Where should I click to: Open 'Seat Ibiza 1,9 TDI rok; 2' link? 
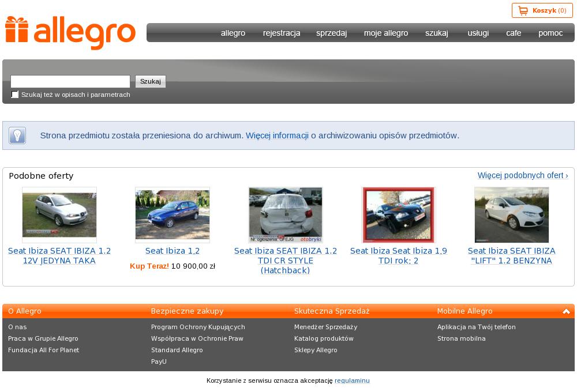click(399, 255)
